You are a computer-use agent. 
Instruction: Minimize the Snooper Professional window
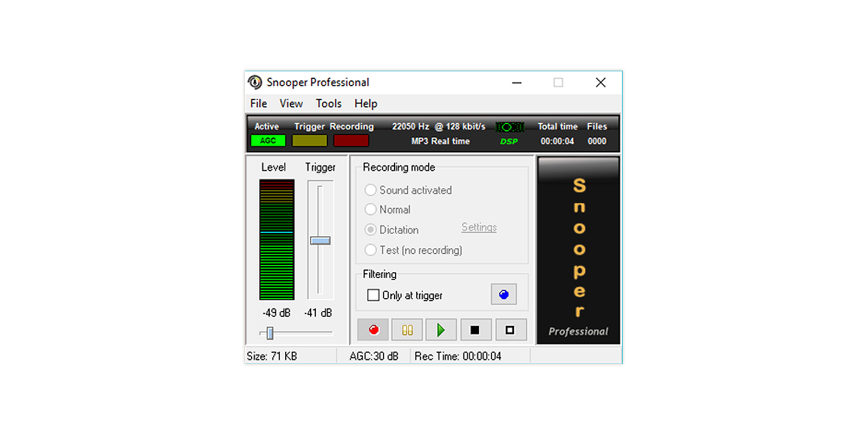click(516, 82)
